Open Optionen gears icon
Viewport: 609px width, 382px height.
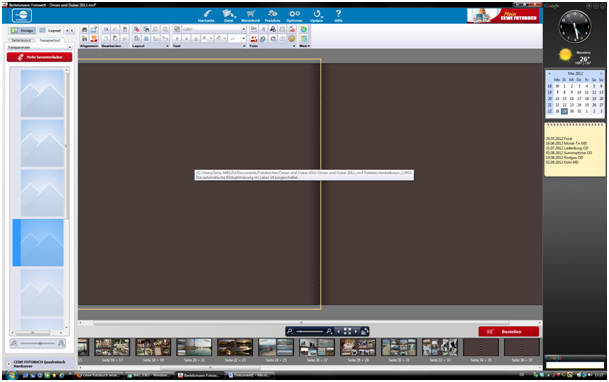[x=294, y=16]
